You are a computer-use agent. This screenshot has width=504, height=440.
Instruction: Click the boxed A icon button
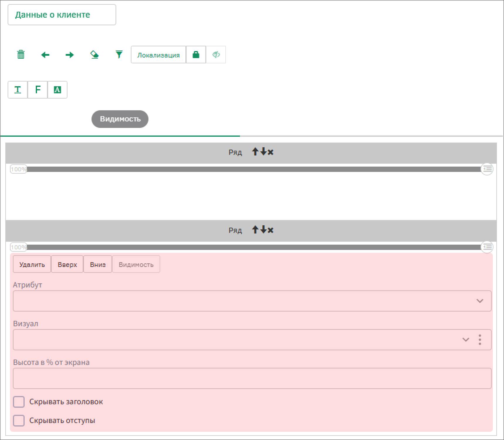coord(57,90)
